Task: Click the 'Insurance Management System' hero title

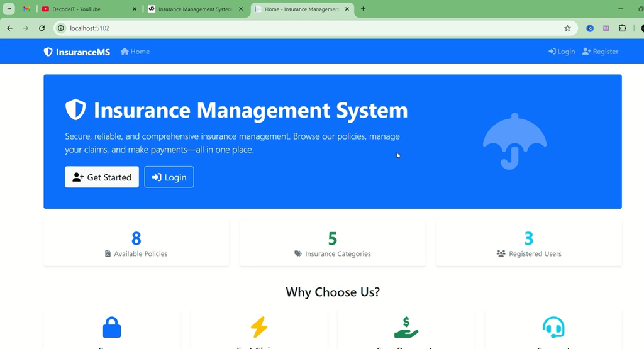Action: (x=250, y=110)
